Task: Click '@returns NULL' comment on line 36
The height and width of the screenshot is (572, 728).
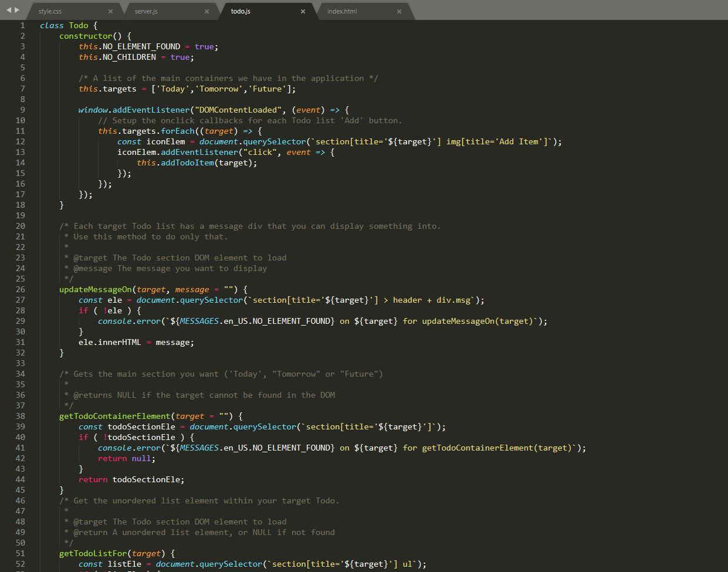Action: 105,395
